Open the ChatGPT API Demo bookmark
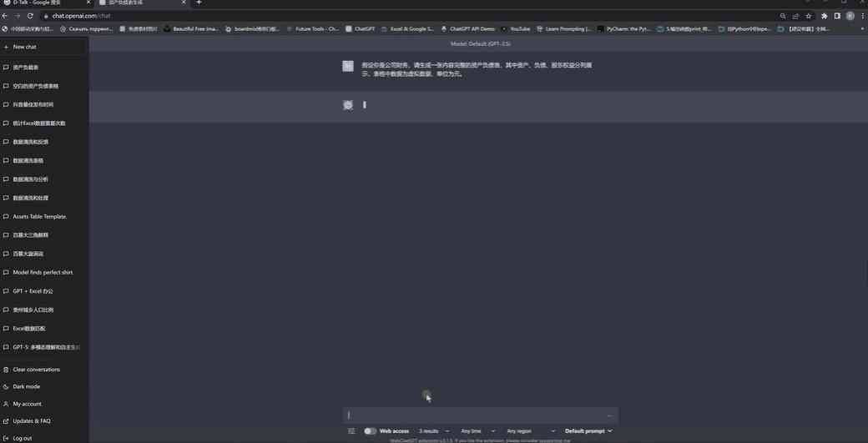868x443 pixels. (x=467, y=28)
